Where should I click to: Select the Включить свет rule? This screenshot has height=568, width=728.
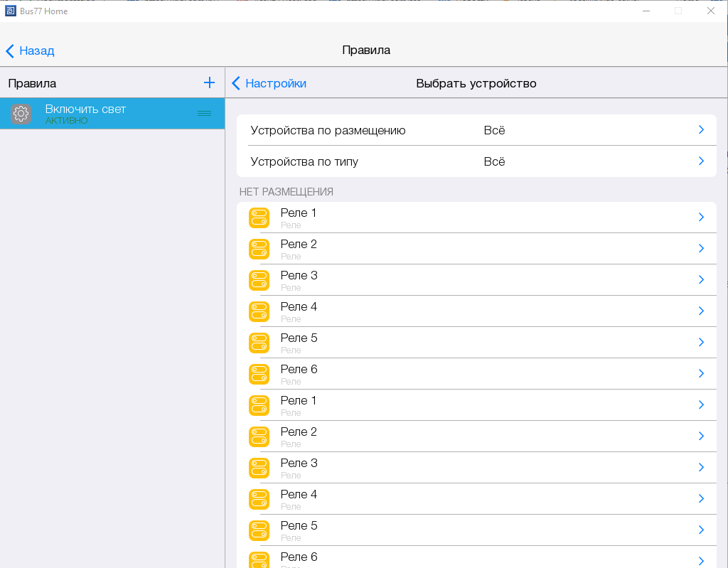[x=85, y=114]
